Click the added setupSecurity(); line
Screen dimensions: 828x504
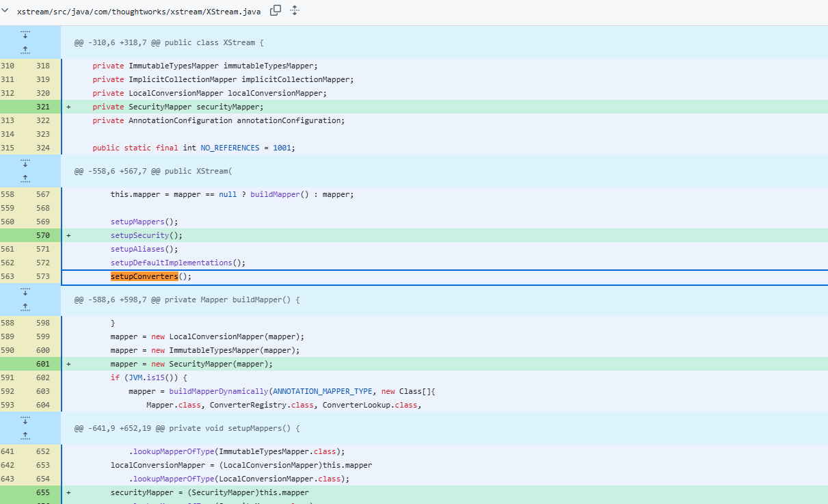444,235
